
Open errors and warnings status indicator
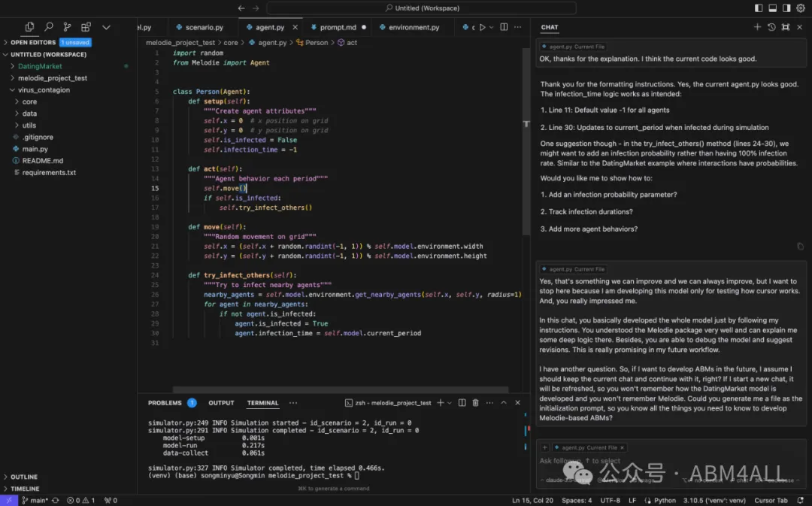tap(80, 500)
